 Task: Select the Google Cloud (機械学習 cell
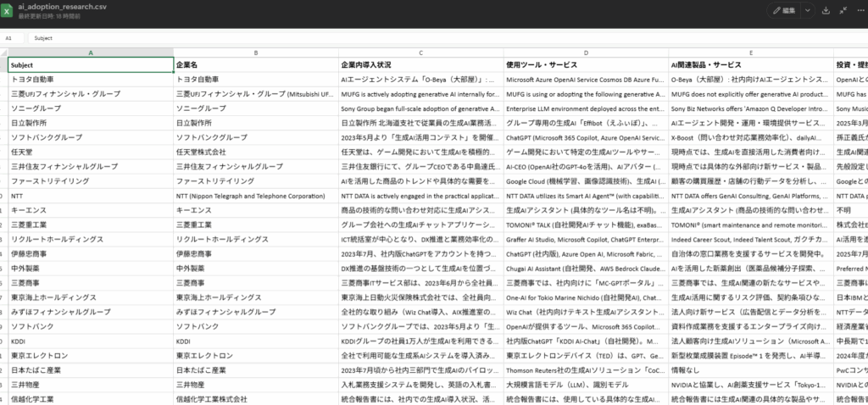[x=587, y=181]
